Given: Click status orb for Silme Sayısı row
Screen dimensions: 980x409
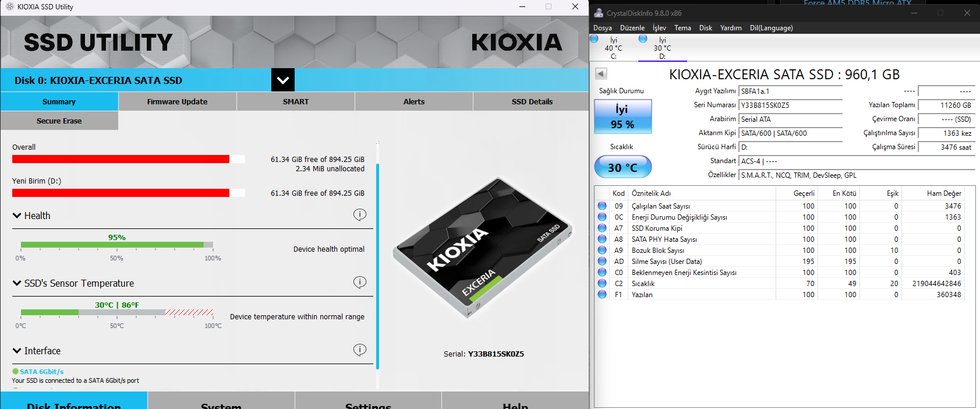Looking at the screenshot, I should click(x=602, y=261).
